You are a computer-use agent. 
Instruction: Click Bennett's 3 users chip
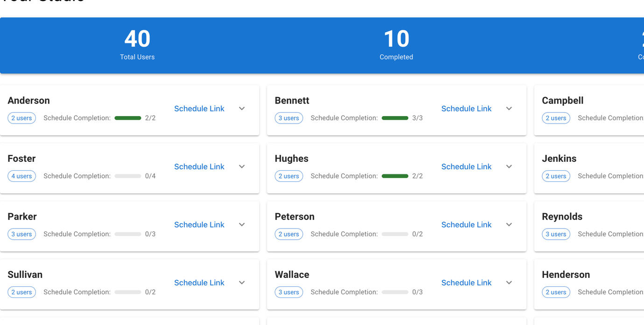click(289, 118)
